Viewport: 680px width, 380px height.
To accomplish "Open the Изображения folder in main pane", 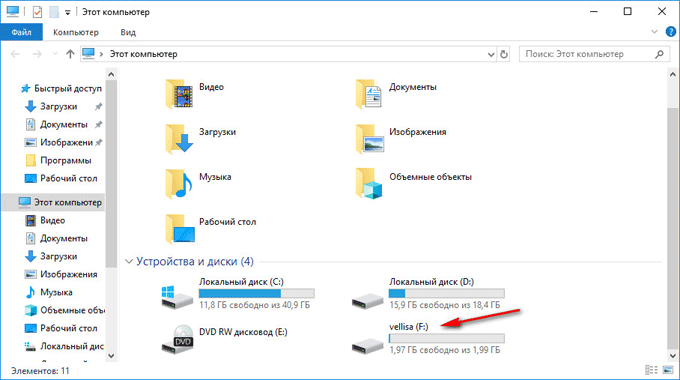I will (401, 138).
